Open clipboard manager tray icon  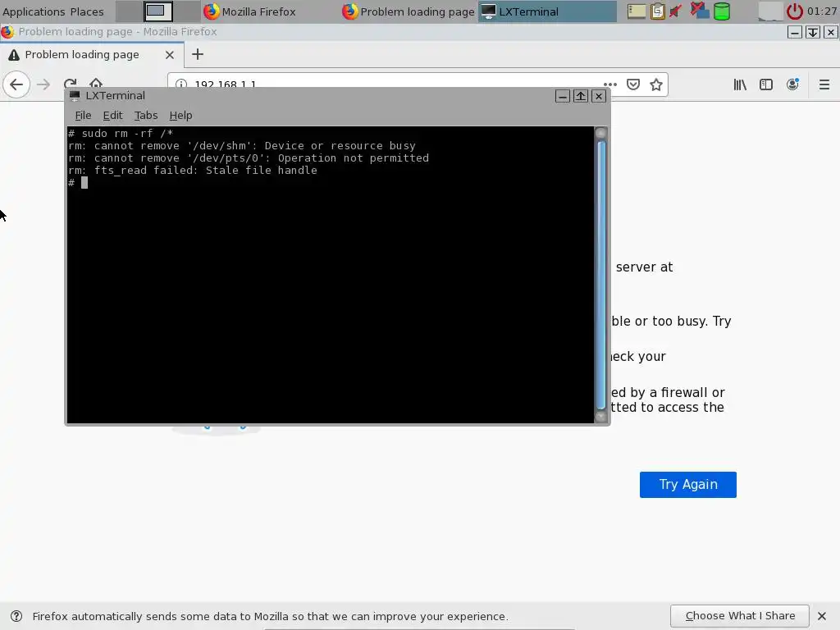click(x=657, y=11)
